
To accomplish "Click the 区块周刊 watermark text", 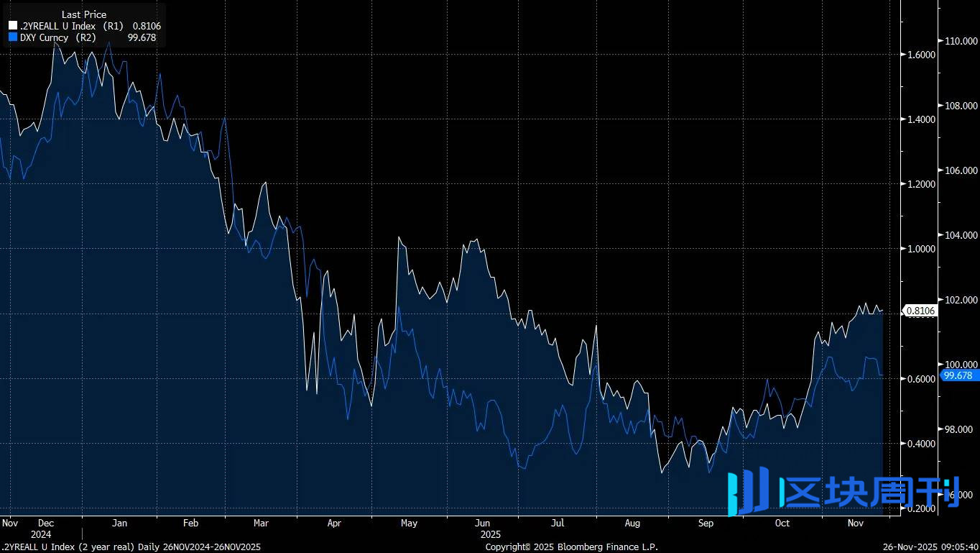I will tap(869, 493).
